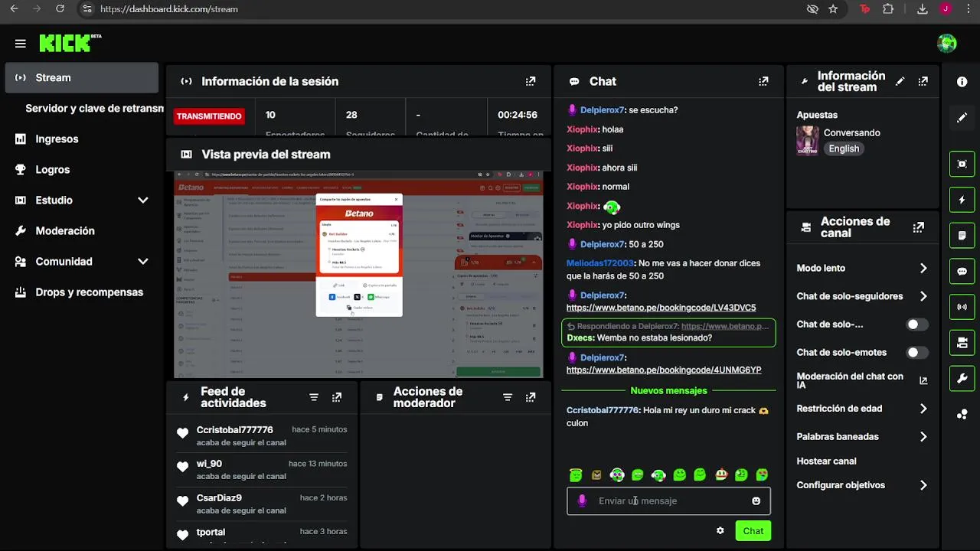Pop out the Acciones de canal panel
980x551 pixels.
coord(919,227)
